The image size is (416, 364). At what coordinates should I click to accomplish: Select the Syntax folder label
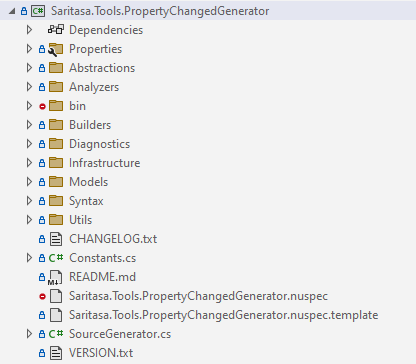(86, 201)
